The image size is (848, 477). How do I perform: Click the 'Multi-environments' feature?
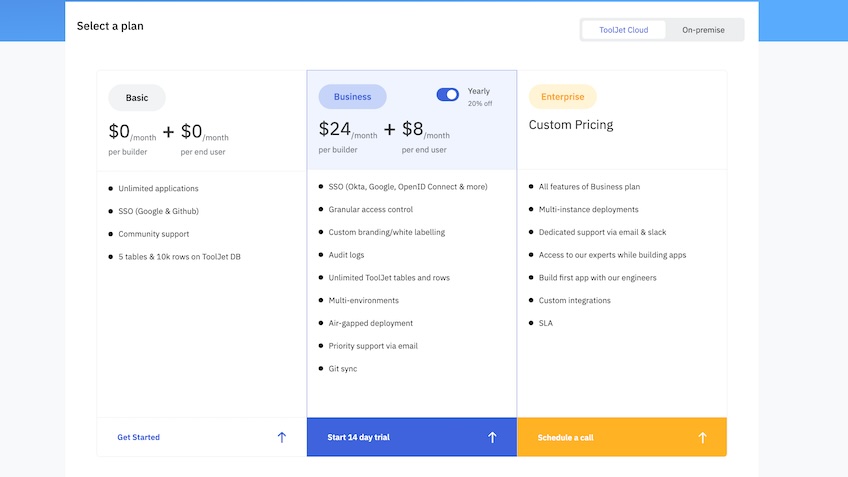(x=363, y=300)
